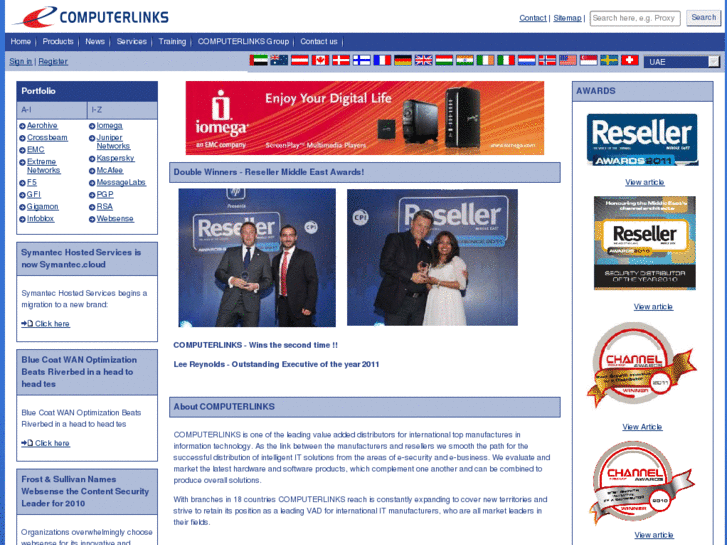
Task: Pick the Finland flag
Action: (x=362, y=60)
